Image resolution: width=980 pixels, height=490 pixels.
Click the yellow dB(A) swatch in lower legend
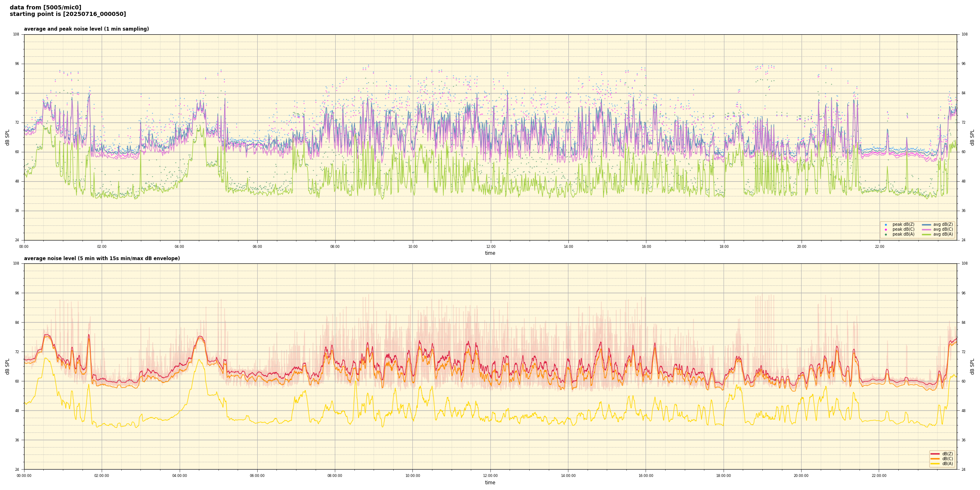point(935,463)
